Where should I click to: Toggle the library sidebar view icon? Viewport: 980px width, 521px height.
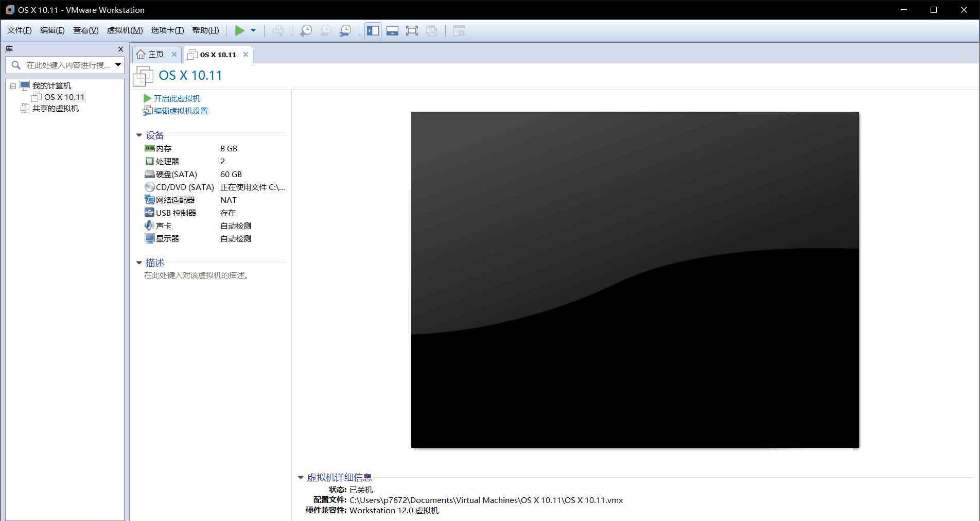click(373, 30)
